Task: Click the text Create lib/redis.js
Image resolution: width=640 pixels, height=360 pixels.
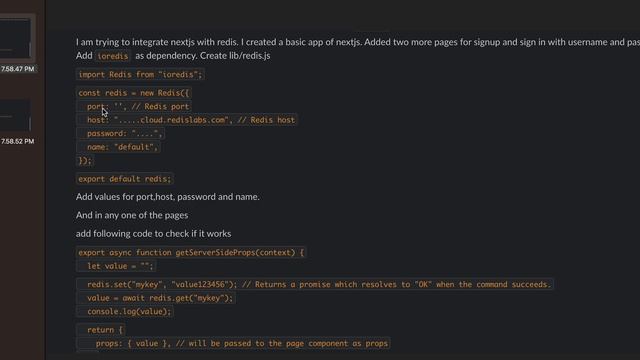Action: (235, 56)
